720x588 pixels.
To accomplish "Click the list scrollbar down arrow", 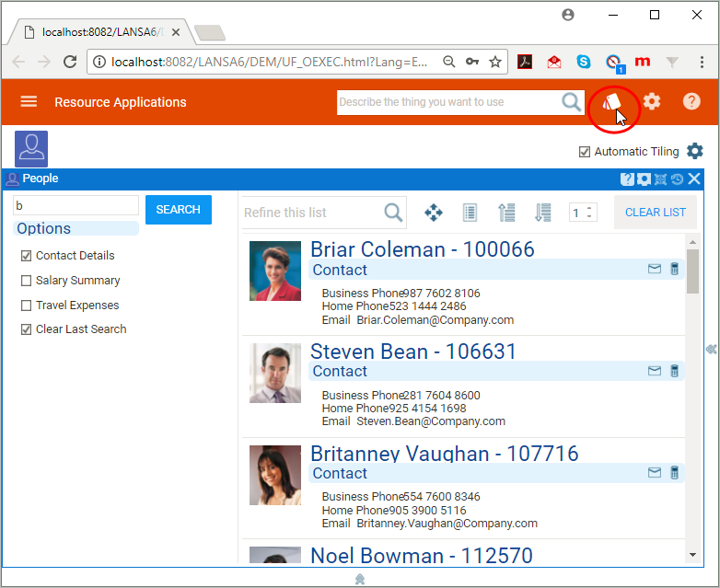I will 692,555.
